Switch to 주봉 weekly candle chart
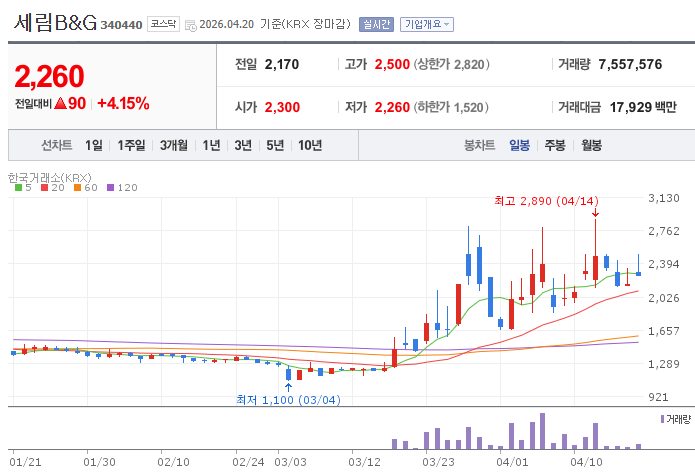This screenshot has width=695, height=476. tap(555, 145)
